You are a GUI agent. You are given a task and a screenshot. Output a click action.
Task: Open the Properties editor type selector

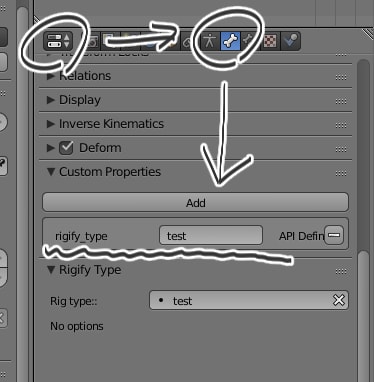[58, 41]
